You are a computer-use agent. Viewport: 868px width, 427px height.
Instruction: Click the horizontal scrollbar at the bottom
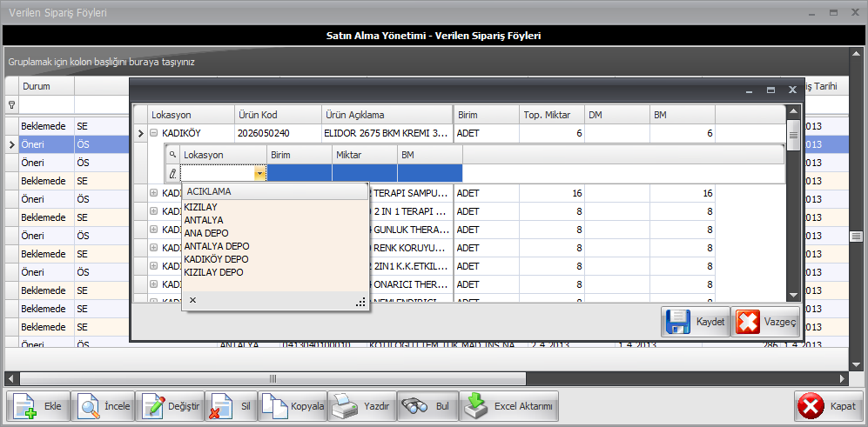pyautogui.click(x=273, y=379)
